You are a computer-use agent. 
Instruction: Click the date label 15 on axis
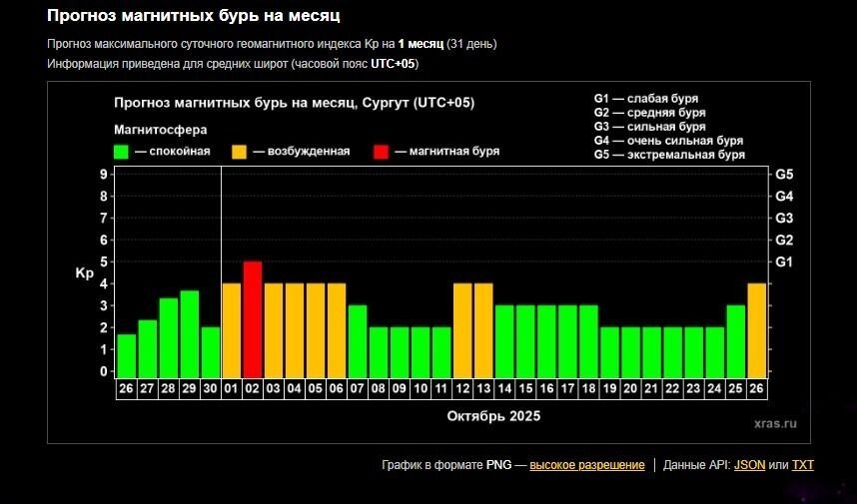point(525,388)
